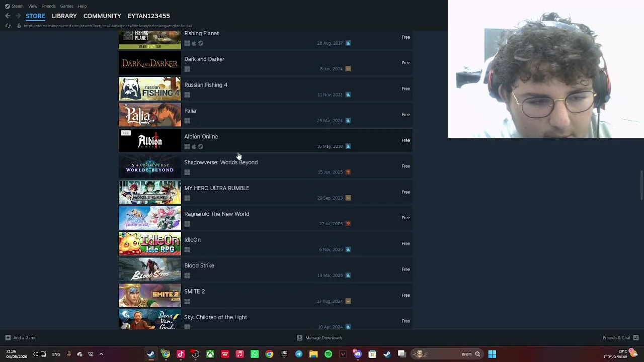Viewport: 644px width, 362px height.
Task: Open the Blood Strike listing
Action: point(266,269)
